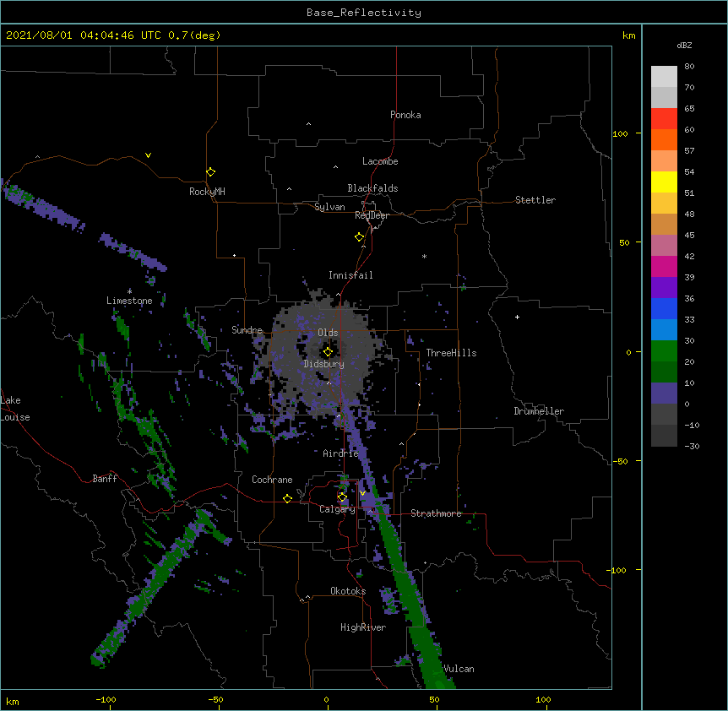Click the -50 label on bottom axis
This screenshot has height=711, width=728.
(x=215, y=700)
